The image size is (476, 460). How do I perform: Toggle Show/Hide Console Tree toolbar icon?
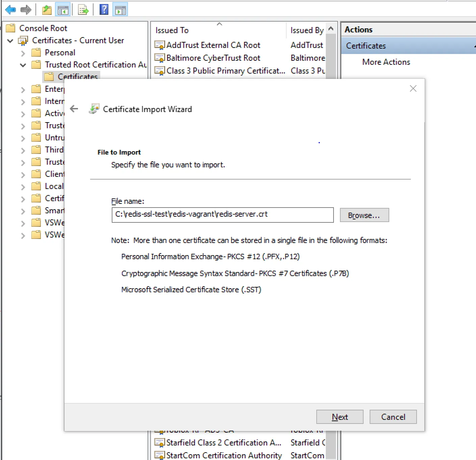tap(63, 10)
